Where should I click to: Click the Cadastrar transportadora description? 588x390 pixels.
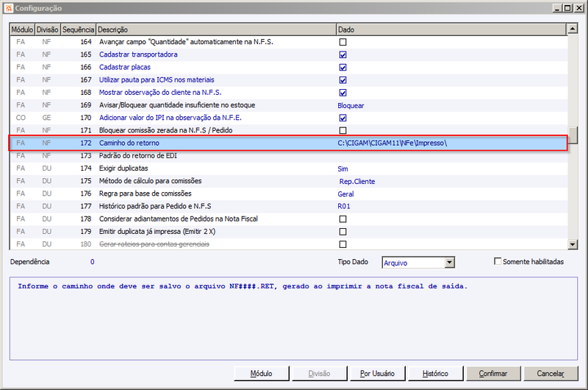138,54
